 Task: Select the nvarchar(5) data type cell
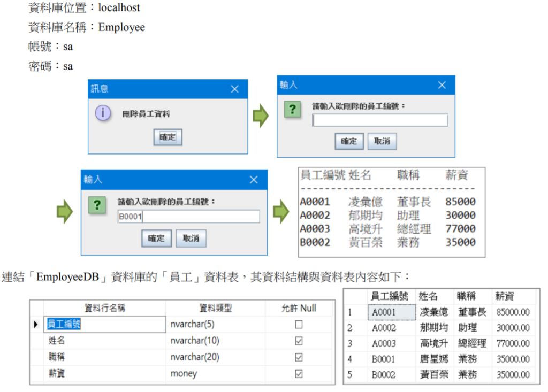click(215, 324)
